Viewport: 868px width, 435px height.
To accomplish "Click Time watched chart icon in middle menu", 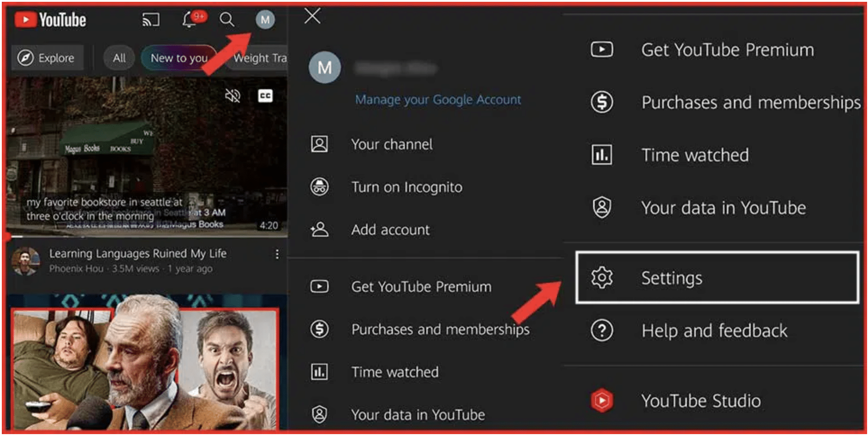I will point(319,372).
